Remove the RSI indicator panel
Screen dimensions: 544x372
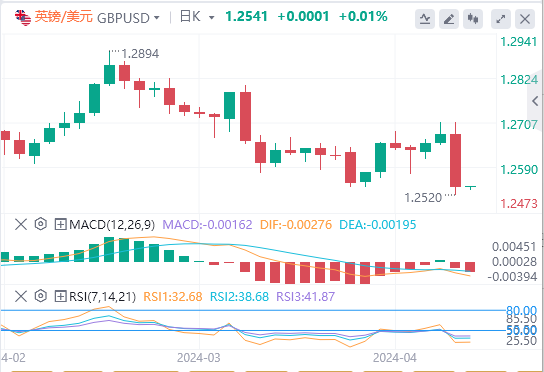click(21, 296)
